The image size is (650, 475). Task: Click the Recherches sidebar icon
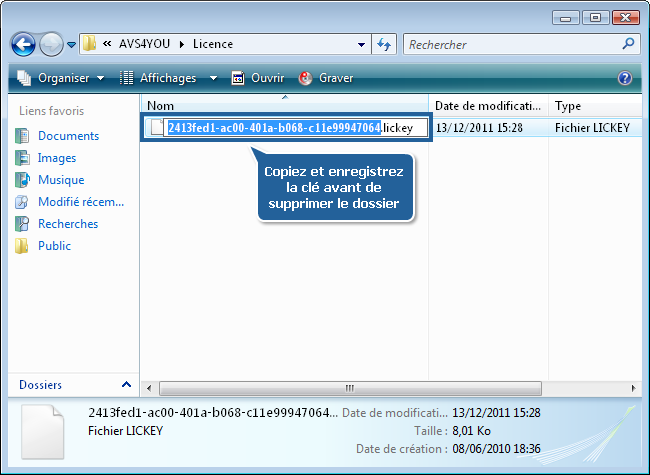coord(22,224)
